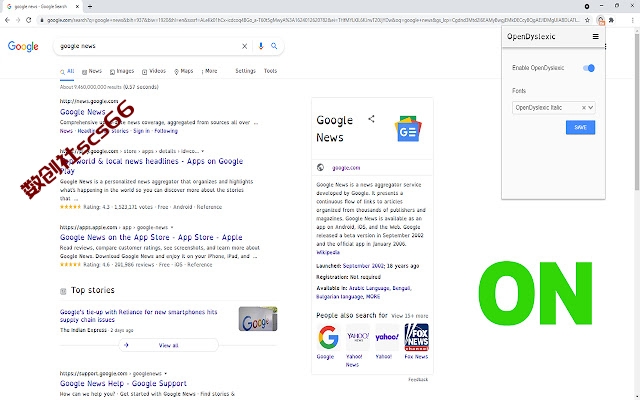Screen dimensions: 640x400
Task: Click the Fox News thumbnail
Action: coord(417,337)
